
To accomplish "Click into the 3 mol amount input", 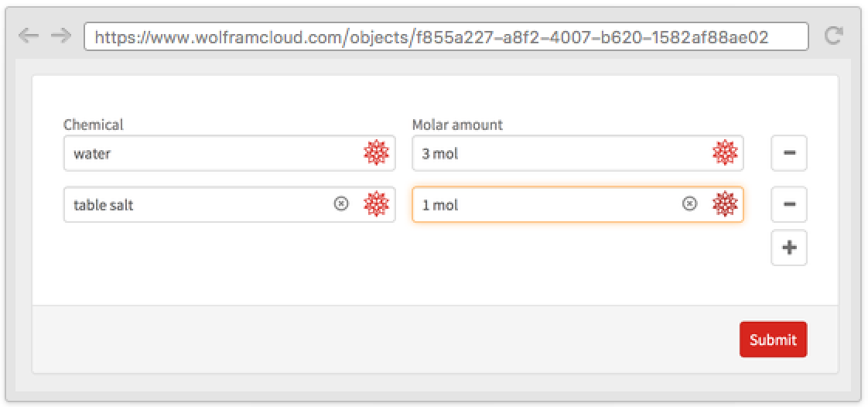I will pos(557,154).
